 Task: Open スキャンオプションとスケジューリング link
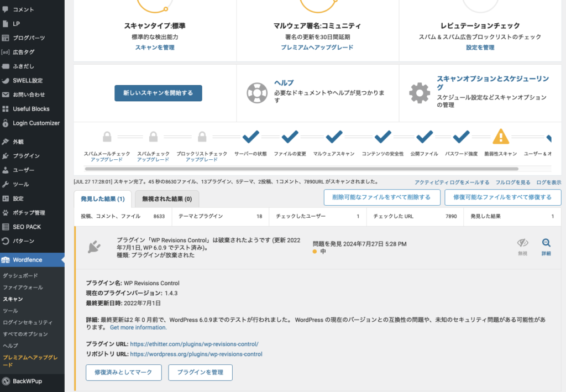492,83
